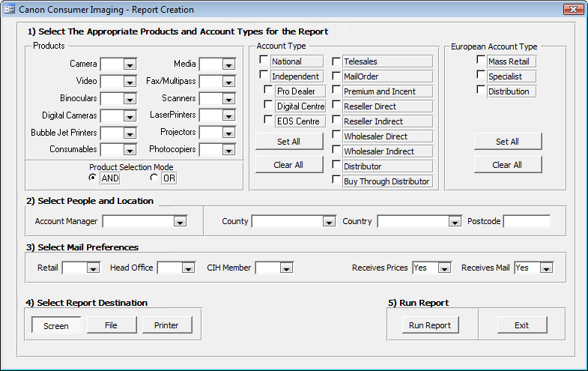Image resolution: width=588 pixels, height=371 pixels.
Task: Tick the Wholesaler Direct checkbox
Action: [x=336, y=135]
